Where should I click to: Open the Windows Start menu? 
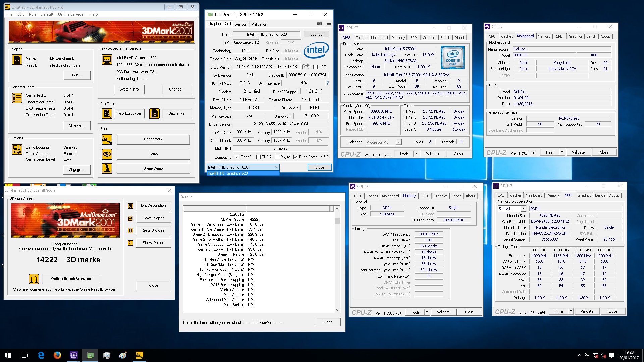(x=8, y=355)
